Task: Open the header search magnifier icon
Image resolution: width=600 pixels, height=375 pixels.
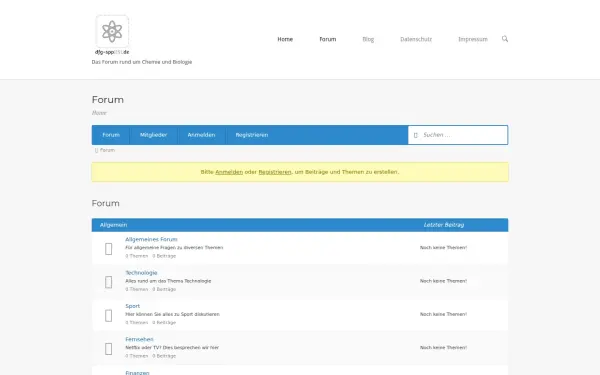Action: point(505,39)
